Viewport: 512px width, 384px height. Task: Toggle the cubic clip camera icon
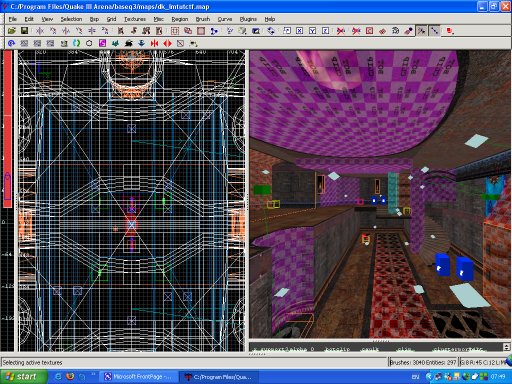pyautogui.click(x=256, y=31)
